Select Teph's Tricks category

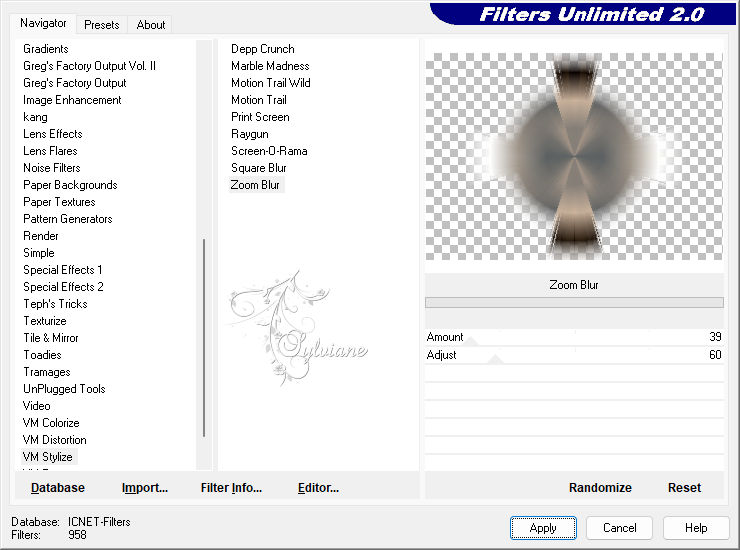pyautogui.click(x=55, y=304)
